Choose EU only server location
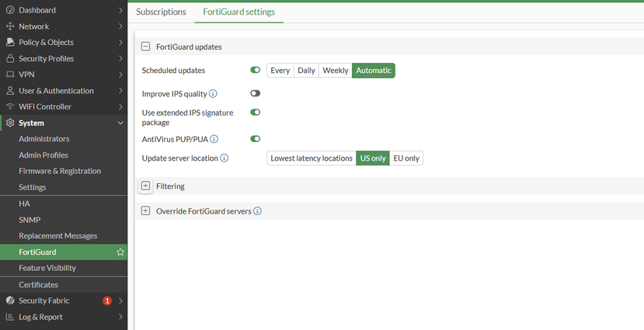 [x=406, y=158]
